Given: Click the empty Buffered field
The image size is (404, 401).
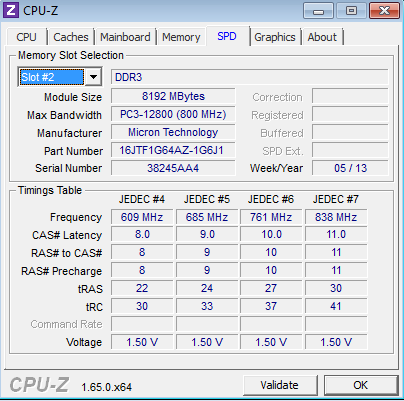Looking at the screenshot, I should tap(350, 132).
